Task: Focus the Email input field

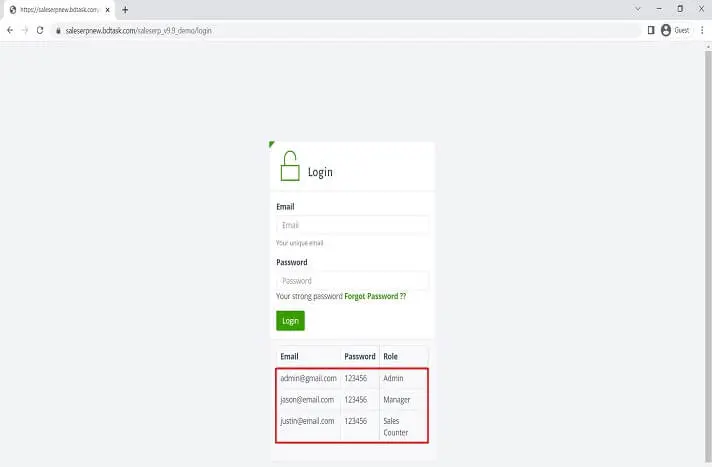Action: point(352,225)
